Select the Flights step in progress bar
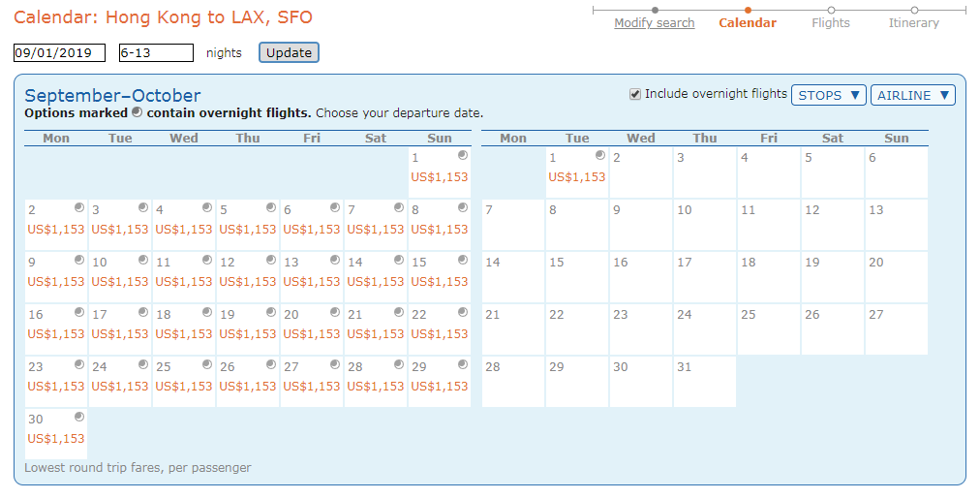This screenshot has width=980, height=499. pyautogui.click(x=831, y=23)
